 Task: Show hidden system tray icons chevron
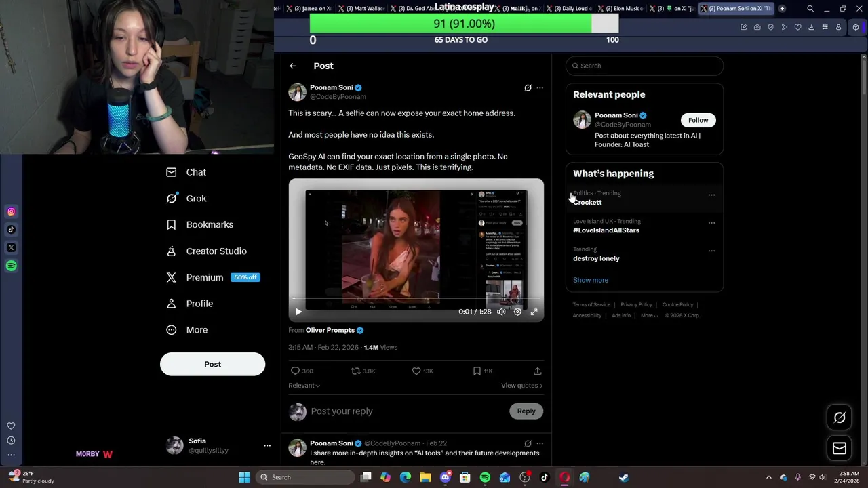pos(768,477)
